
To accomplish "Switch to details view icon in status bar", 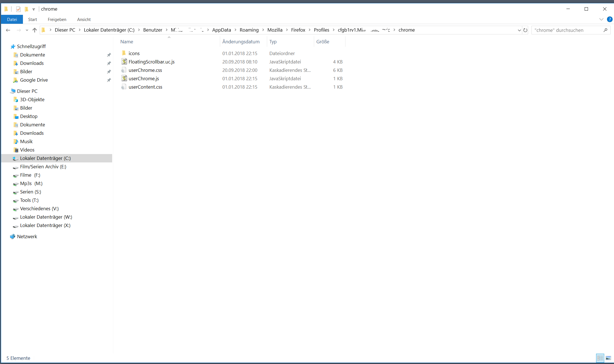I will 600,358.
